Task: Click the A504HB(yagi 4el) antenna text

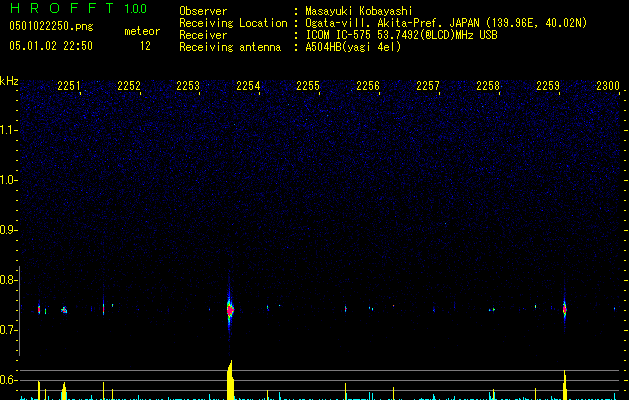Action: [353, 47]
